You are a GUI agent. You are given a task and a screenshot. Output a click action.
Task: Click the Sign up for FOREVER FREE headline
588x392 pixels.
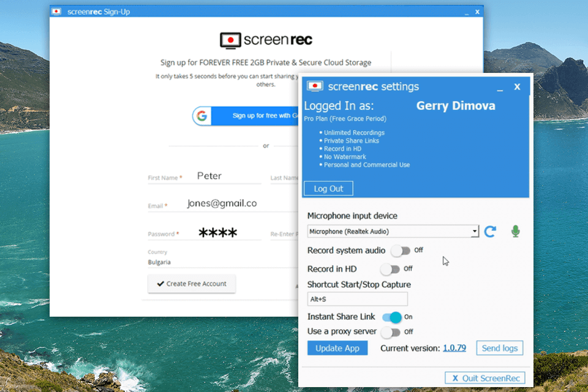[x=266, y=62]
